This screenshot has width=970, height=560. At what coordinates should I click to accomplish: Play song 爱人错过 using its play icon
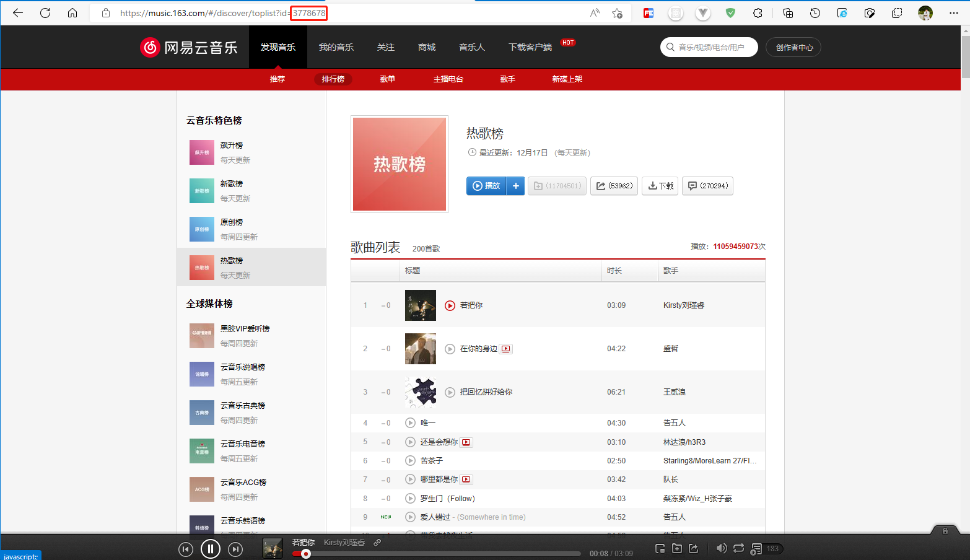[410, 517]
